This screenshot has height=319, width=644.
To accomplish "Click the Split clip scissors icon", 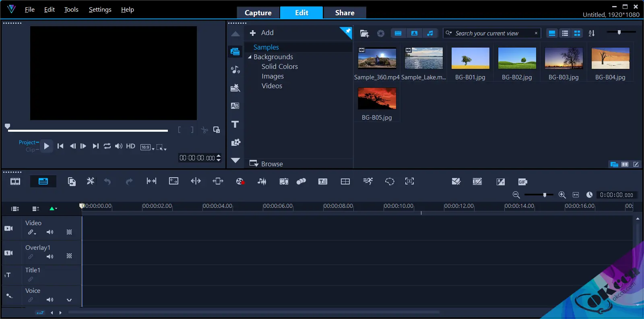I will tap(204, 130).
